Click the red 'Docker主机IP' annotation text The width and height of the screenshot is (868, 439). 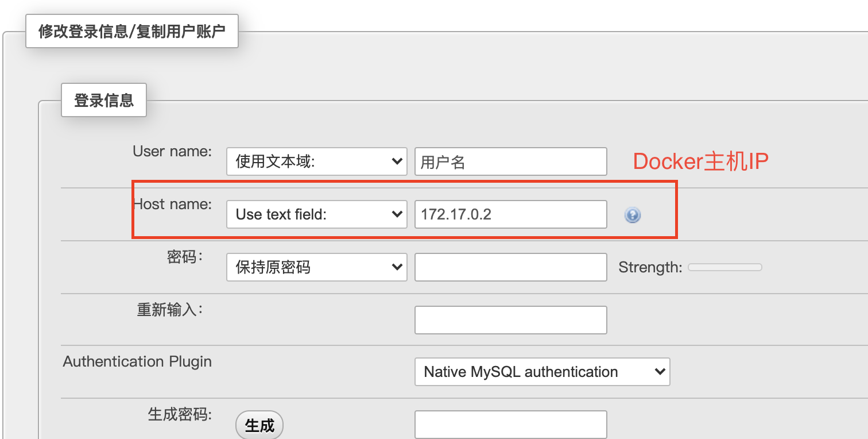[x=700, y=162]
